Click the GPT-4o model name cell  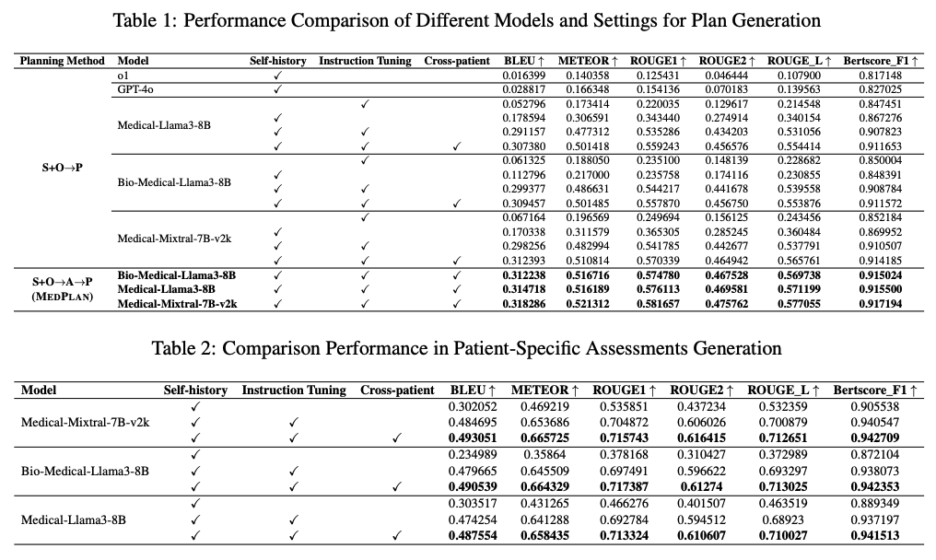135,88
